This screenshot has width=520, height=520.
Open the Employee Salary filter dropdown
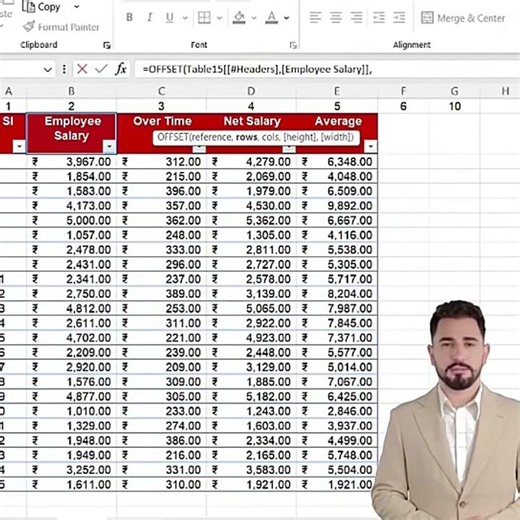109,146
